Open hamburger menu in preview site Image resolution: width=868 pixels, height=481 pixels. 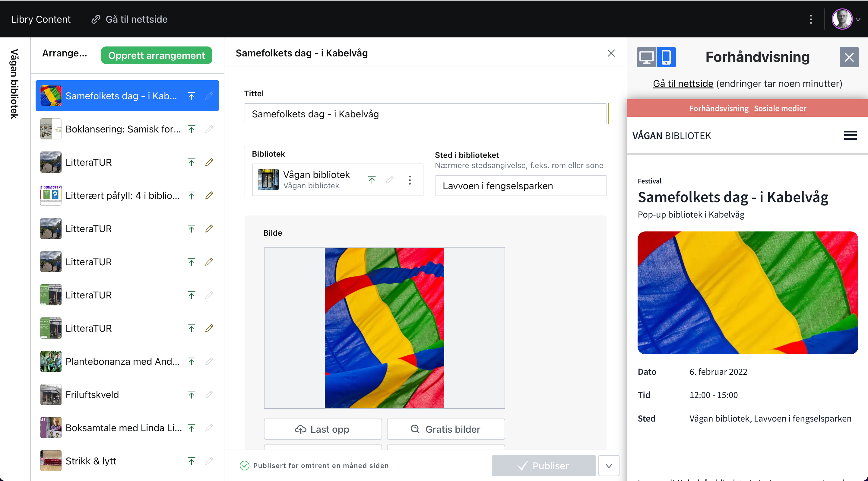pos(850,135)
